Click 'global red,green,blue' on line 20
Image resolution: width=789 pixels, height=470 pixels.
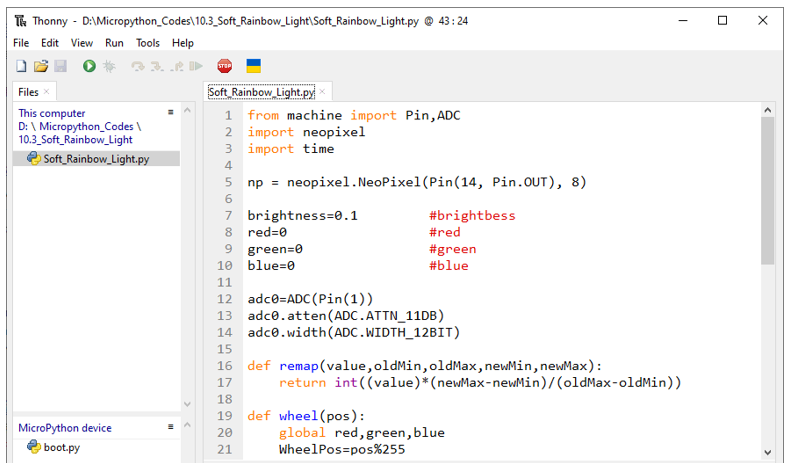point(362,433)
